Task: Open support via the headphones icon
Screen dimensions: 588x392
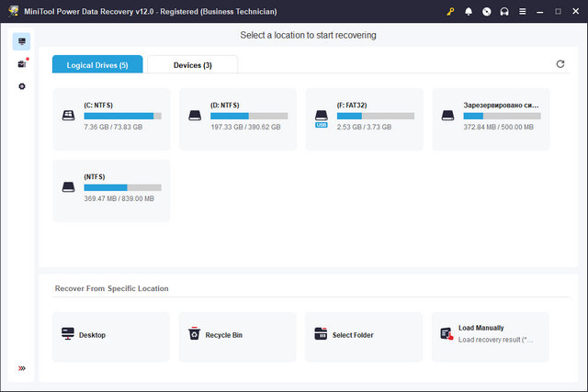Action: tap(503, 11)
